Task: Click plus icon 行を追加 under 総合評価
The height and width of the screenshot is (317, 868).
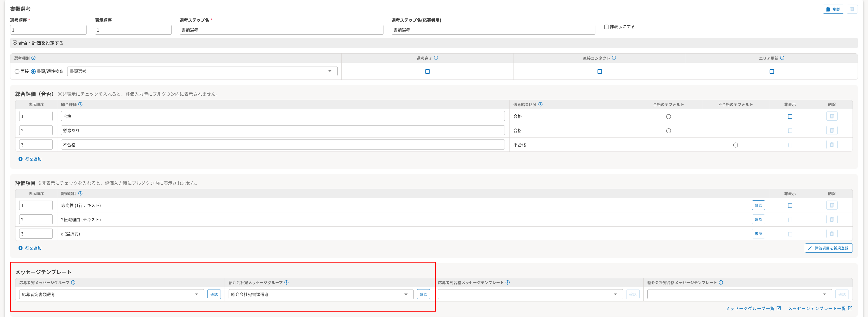Action: click(21, 159)
